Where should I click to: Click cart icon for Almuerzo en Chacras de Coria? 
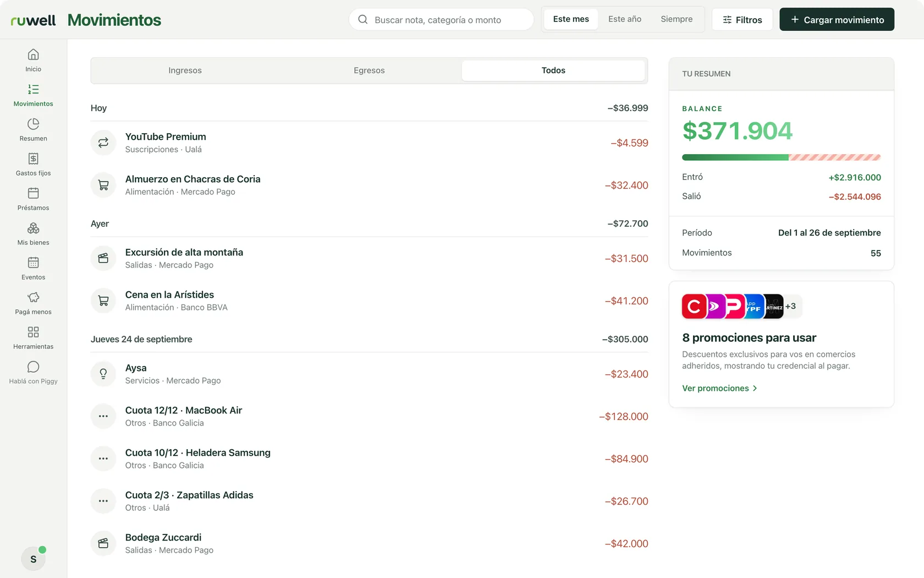103,185
